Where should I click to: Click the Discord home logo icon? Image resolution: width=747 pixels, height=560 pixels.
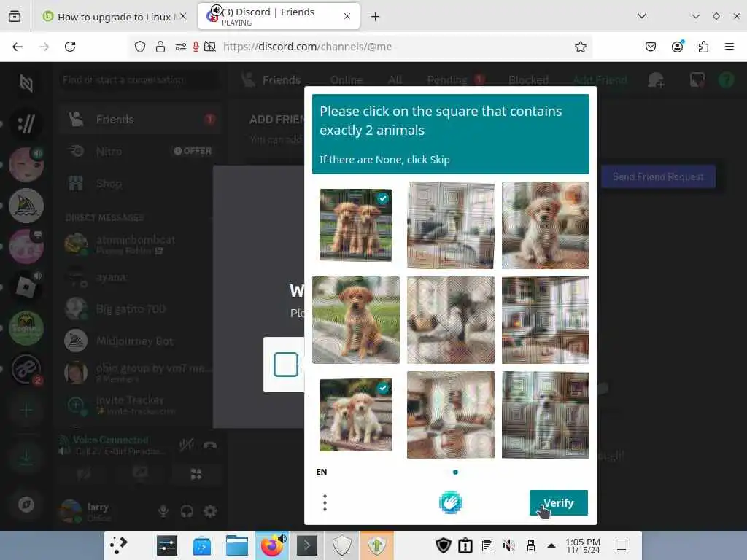click(26, 83)
